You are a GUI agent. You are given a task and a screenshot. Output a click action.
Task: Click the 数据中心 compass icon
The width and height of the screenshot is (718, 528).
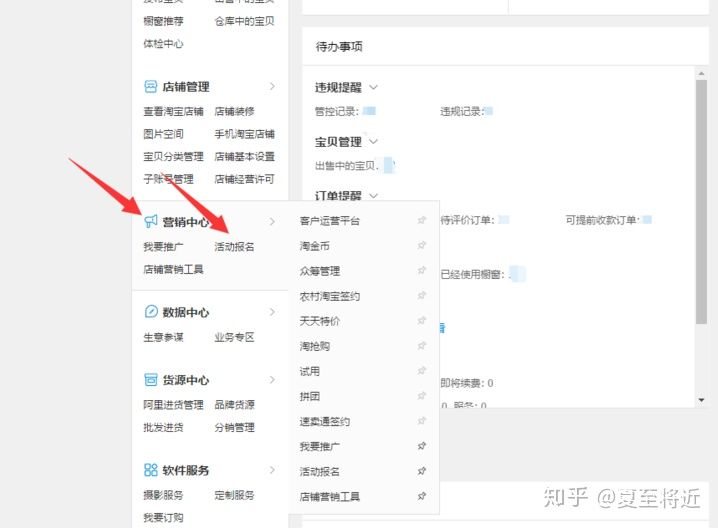coord(151,312)
